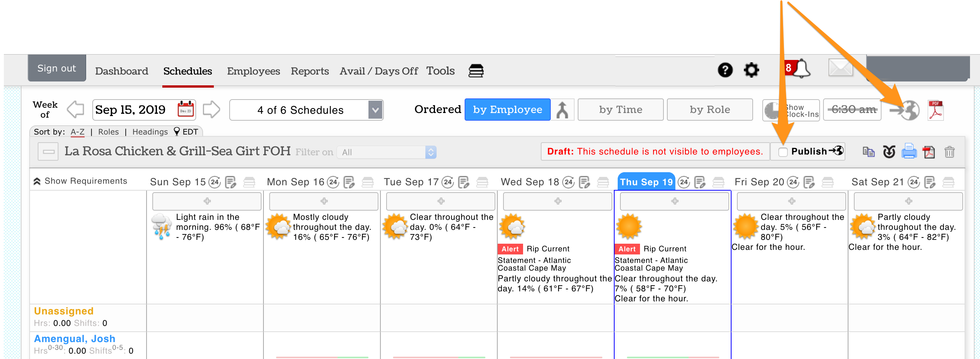Toggle the 6:30 am start time button
The width and height of the screenshot is (980, 359).
point(852,110)
